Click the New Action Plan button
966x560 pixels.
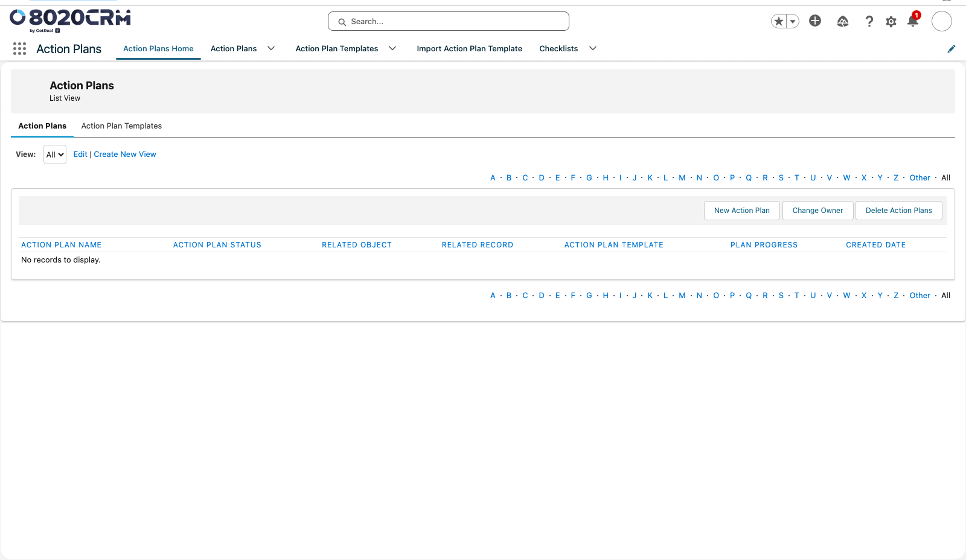(742, 211)
